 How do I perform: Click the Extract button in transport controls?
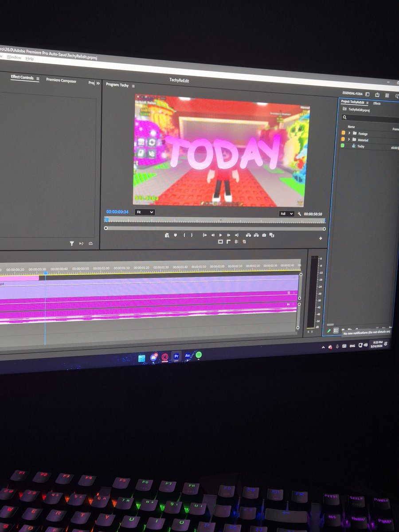pos(256,235)
